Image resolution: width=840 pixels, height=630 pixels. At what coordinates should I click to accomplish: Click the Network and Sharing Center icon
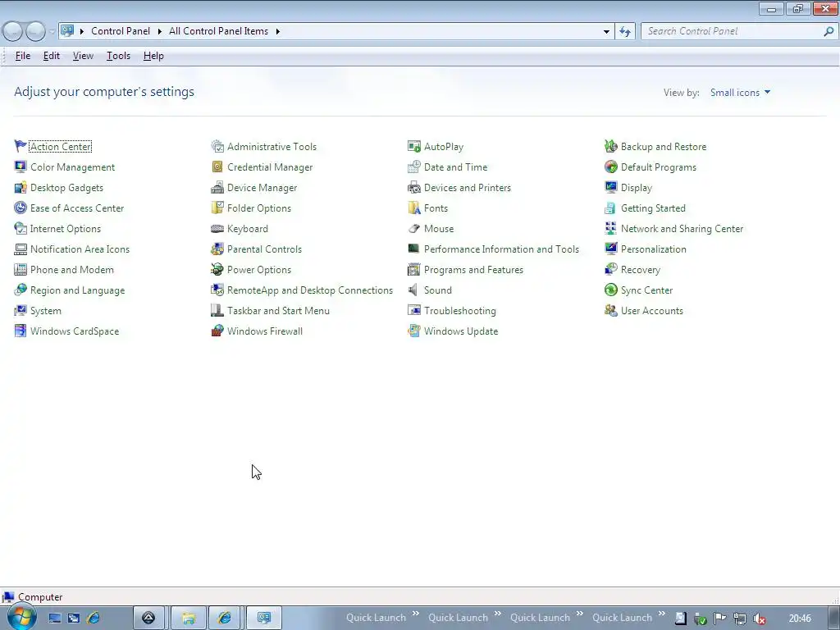point(610,229)
